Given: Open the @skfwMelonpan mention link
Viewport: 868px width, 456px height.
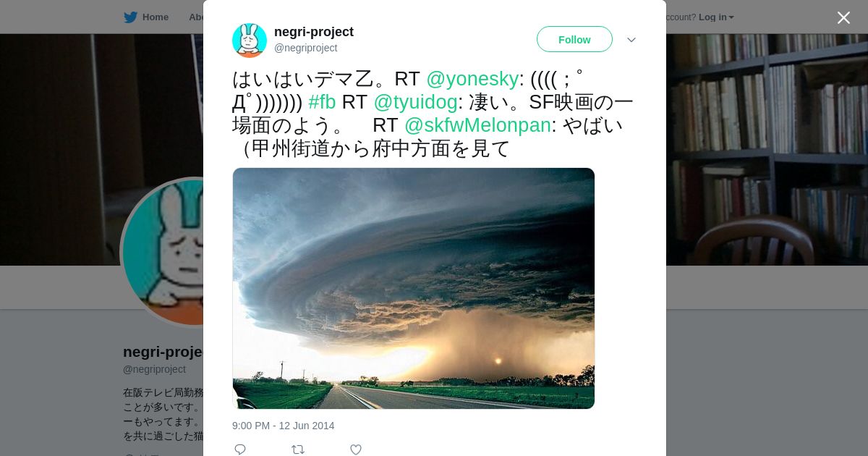Looking at the screenshot, I should [477, 125].
